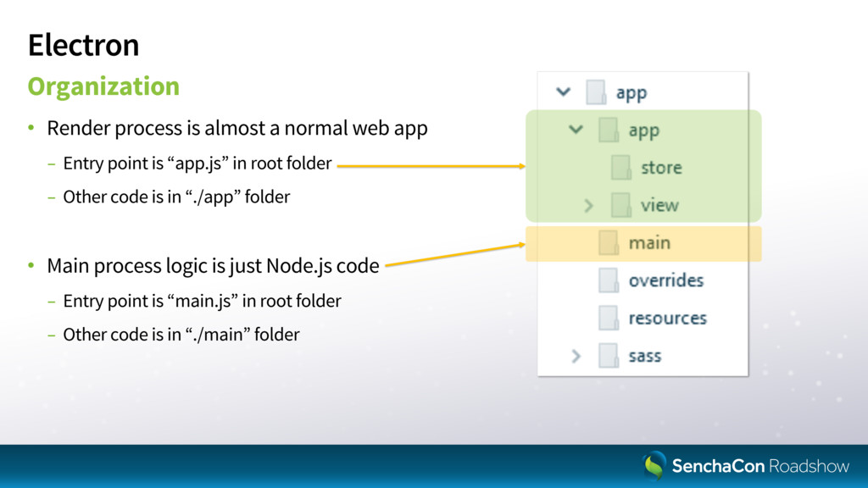Collapse the root app folder chevron
The image size is (868, 488).
pos(563,91)
